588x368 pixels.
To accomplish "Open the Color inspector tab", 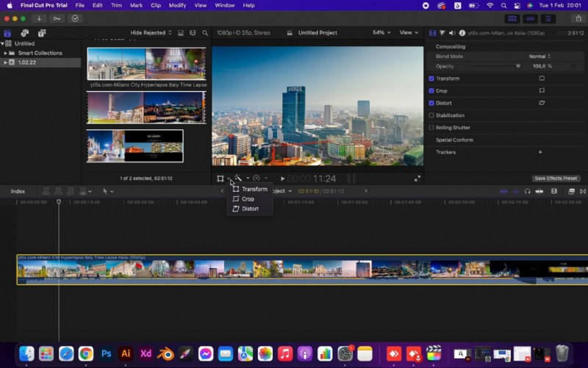I will click(442, 33).
